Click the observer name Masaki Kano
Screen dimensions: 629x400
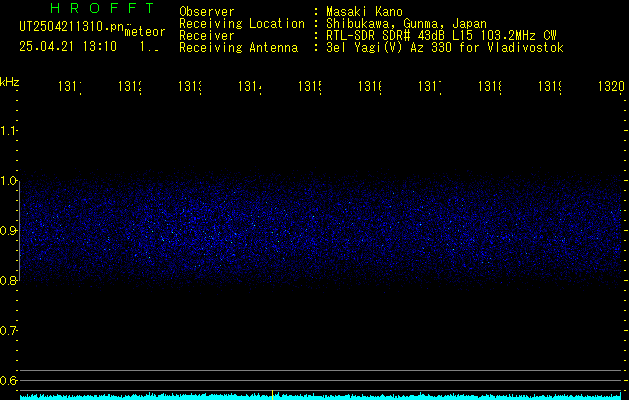coord(364,12)
